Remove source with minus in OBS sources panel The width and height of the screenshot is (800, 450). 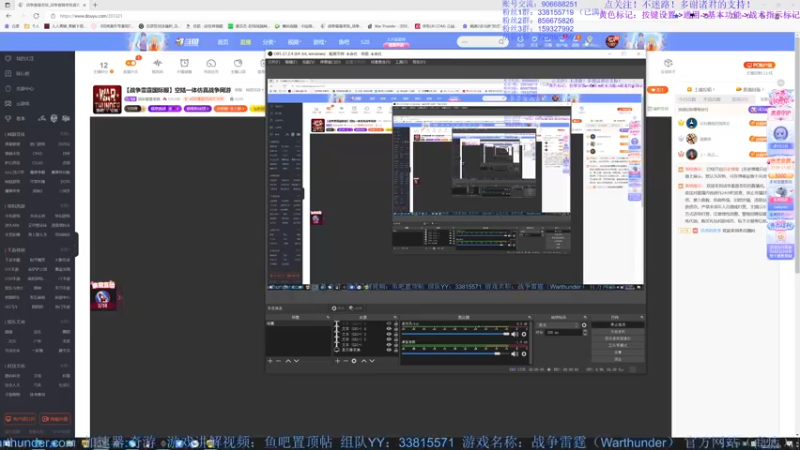point(345,361)
